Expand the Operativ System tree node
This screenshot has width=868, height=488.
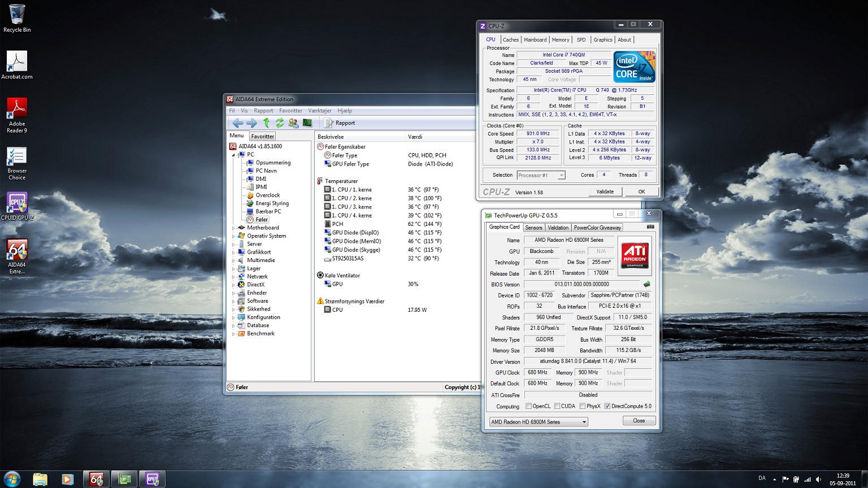(x=233, y=236)
